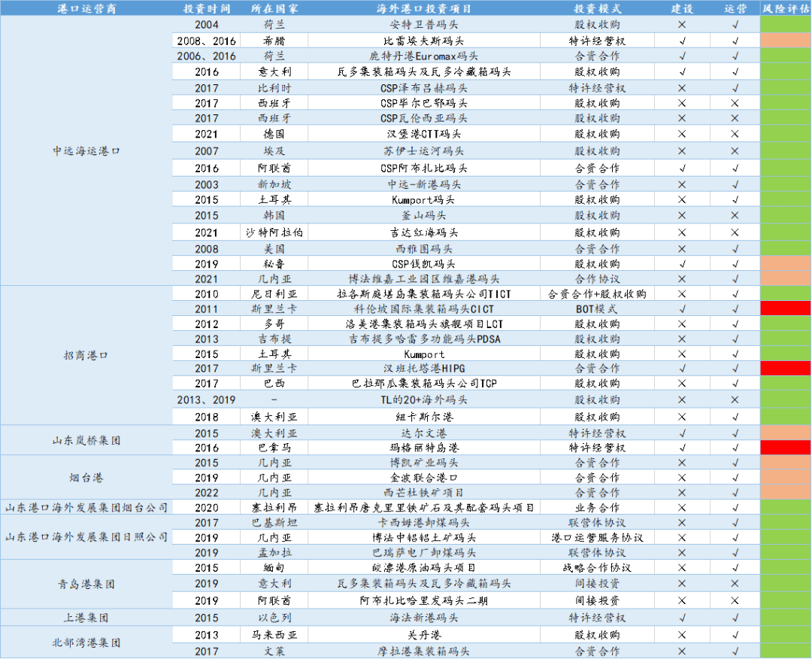
Task: Select the 汉堡港CTT码头 cell
Action: tap(424, 134)
